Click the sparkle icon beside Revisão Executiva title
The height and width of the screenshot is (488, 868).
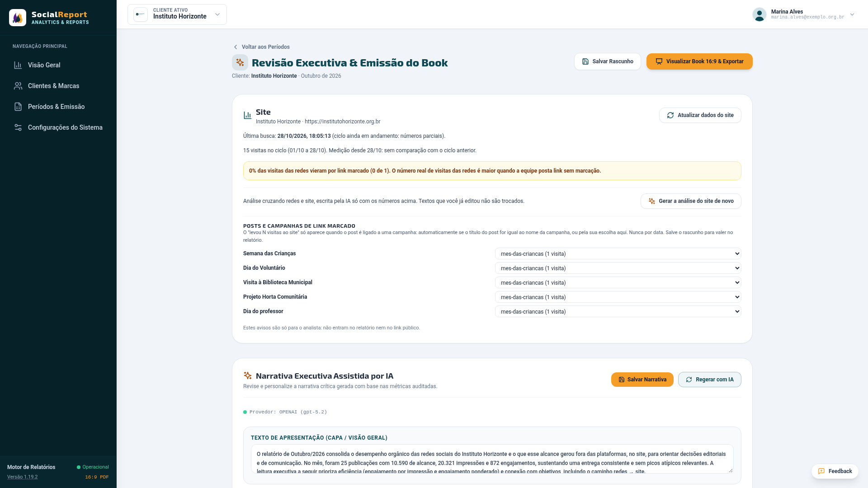[240, 62]
